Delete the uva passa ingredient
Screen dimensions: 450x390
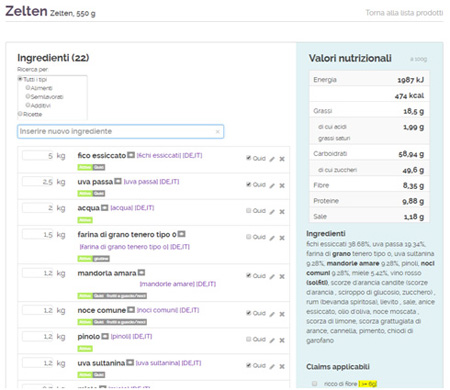(282, 185)
